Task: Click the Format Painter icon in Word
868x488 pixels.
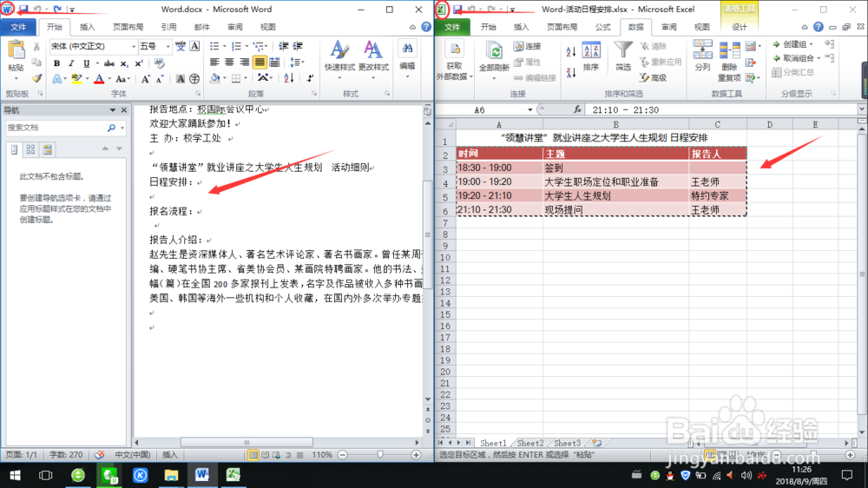Action: tap(36, 78)
